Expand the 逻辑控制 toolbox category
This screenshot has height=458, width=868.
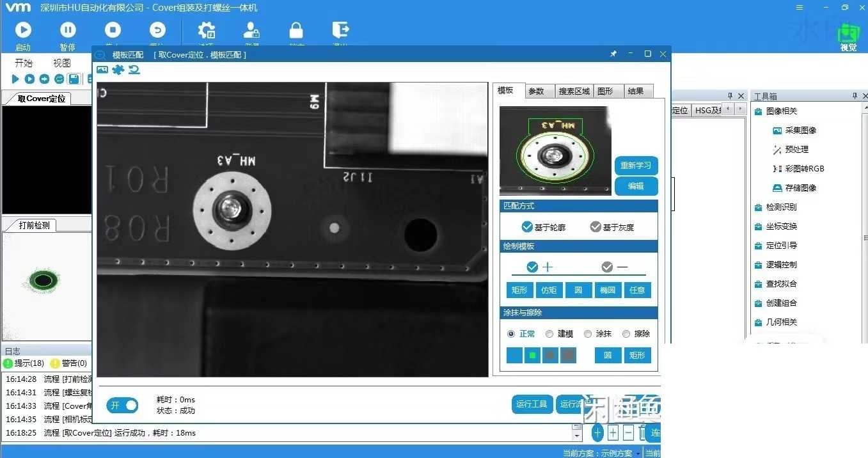point(777,265)
